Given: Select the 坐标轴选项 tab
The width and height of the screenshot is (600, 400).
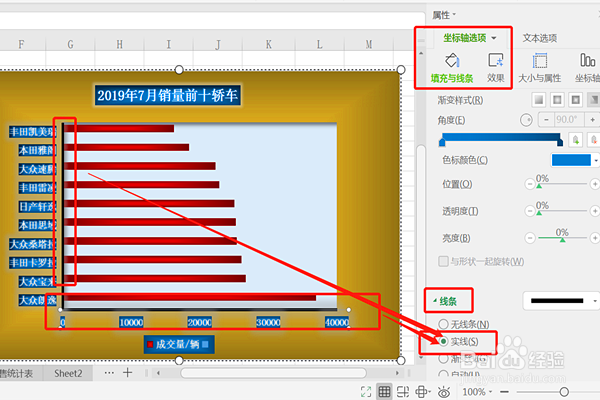Looking at the screenshot, I should click(x=465, y=38).
